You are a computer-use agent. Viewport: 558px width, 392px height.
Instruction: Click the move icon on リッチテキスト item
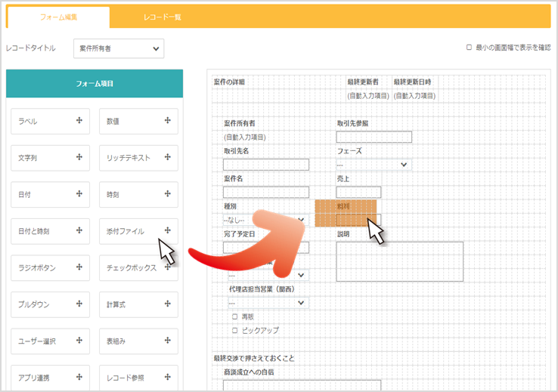coord(168,157)
